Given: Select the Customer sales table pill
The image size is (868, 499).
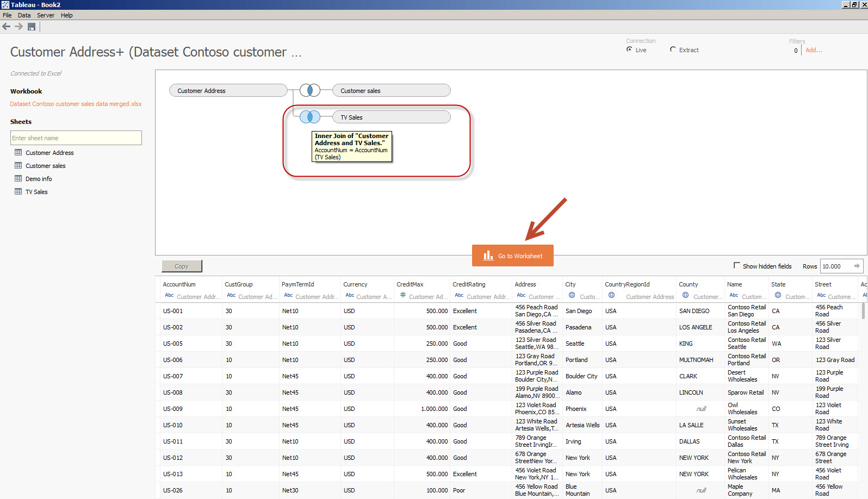Looking at the screenshot, I should [x=392, y=90].
